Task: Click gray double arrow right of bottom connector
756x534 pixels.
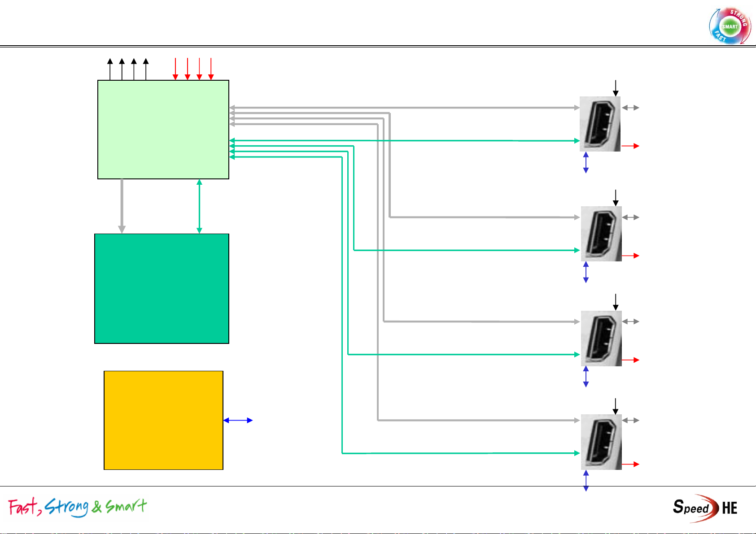Action: 630,420
